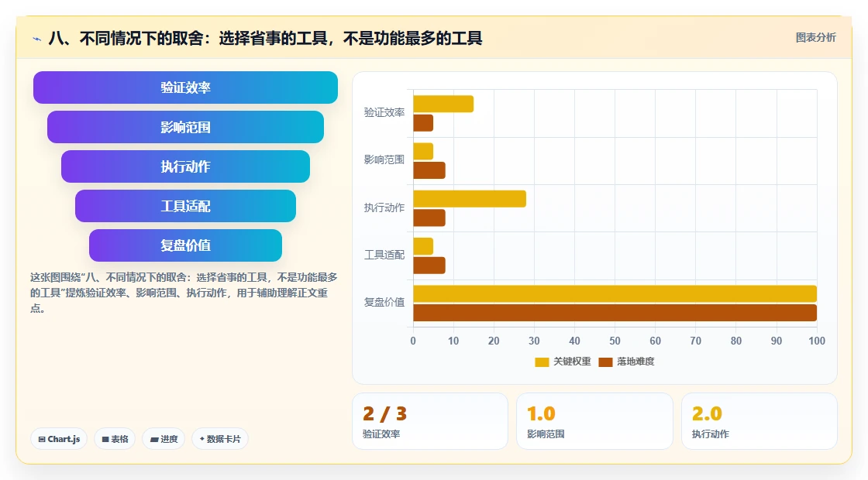The height and width of the screenshot is (480, 868).
Task: Select the 验证效率 funnel bar
Action: pyautogui.click(x=185, y=87)
